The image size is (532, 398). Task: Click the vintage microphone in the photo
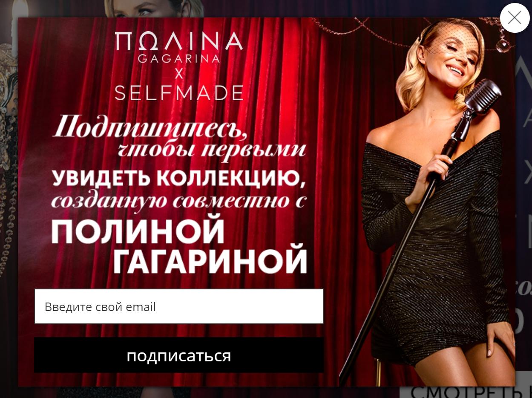[483, 97]
